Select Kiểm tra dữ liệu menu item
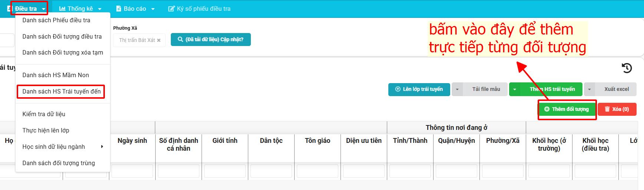 [x=44, y=114]
